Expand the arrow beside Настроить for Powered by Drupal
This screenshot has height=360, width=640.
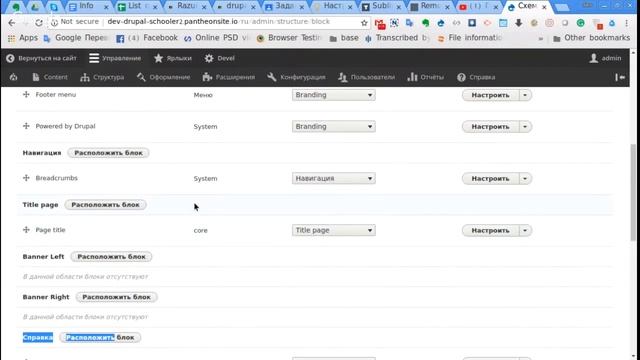tap(525, 127)
